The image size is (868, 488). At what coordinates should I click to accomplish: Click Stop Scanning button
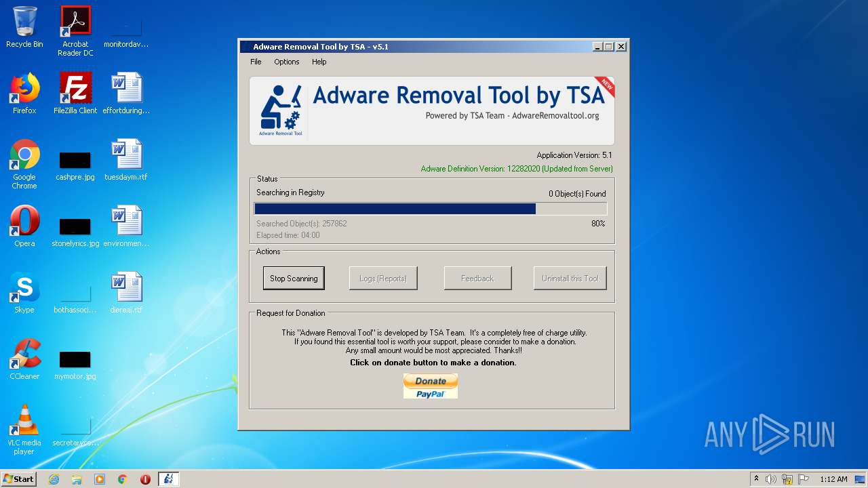click(x=294, y=278)
